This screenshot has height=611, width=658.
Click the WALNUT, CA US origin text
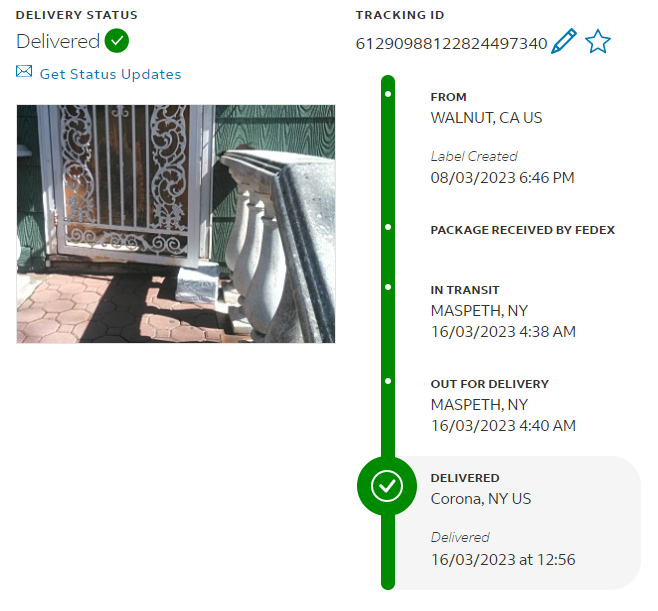pyautogui.click(x=486, y=118)
